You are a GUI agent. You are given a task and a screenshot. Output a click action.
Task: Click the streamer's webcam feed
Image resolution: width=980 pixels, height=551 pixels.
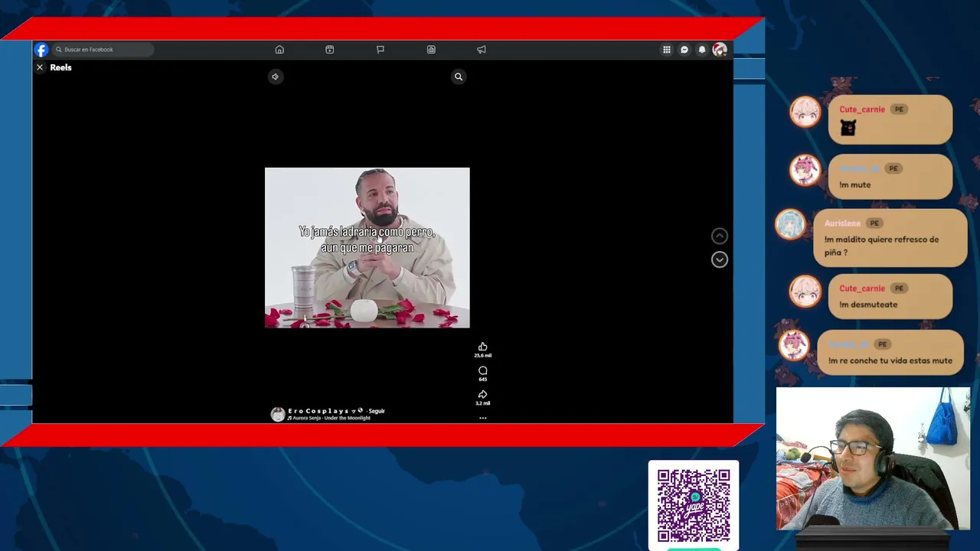[x=873, y=458]
